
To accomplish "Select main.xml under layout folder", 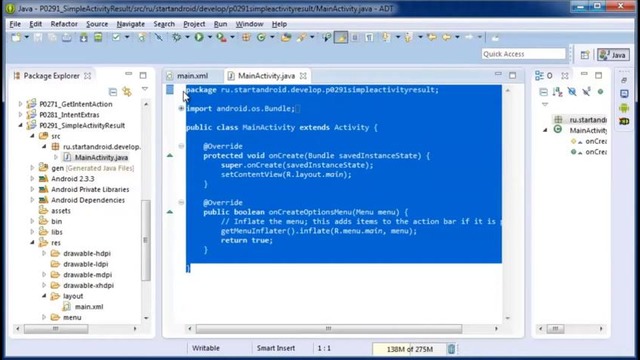I will [x=89, y=307].
